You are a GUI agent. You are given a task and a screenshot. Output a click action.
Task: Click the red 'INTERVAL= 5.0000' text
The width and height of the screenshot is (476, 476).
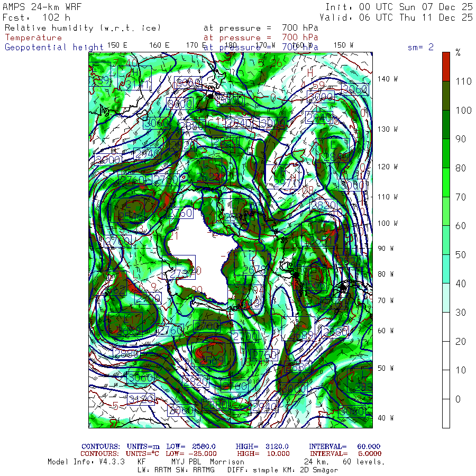[x=346, y=454]
